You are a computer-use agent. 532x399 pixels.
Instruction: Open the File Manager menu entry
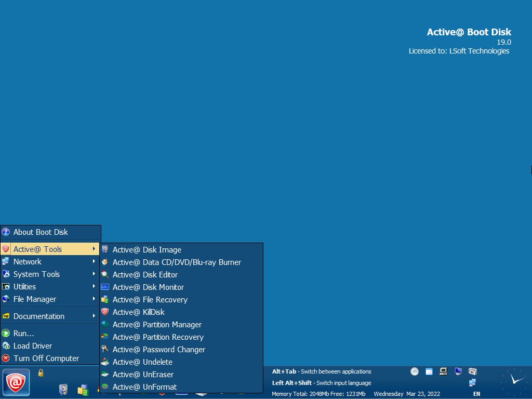click(x=50, y=299)
